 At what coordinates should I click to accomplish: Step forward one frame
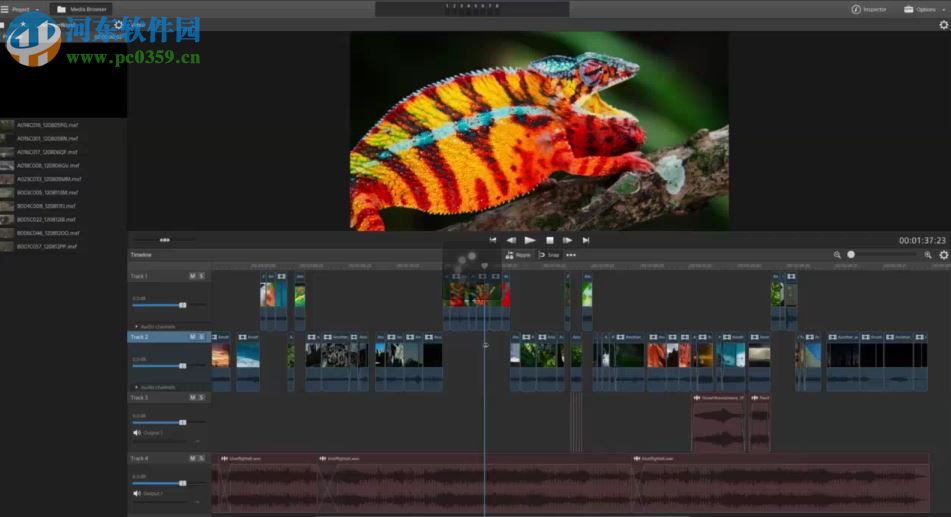[567, 240]
